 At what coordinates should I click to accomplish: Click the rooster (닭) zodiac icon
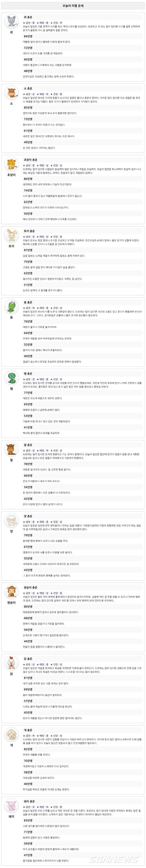point(11,663)
